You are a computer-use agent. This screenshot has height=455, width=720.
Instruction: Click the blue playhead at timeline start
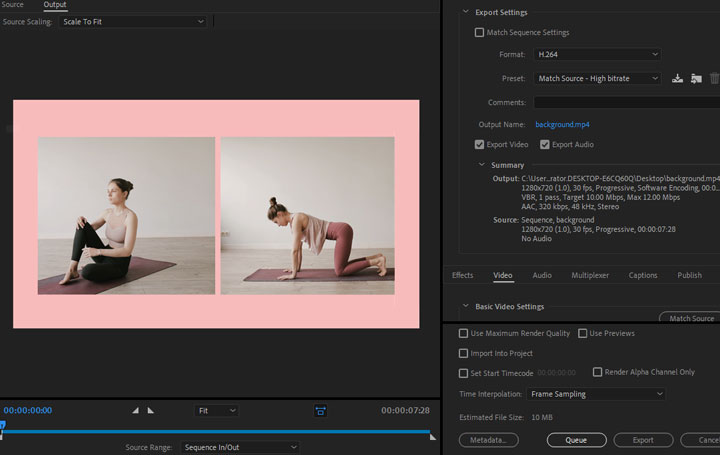[x=3, y=426]
